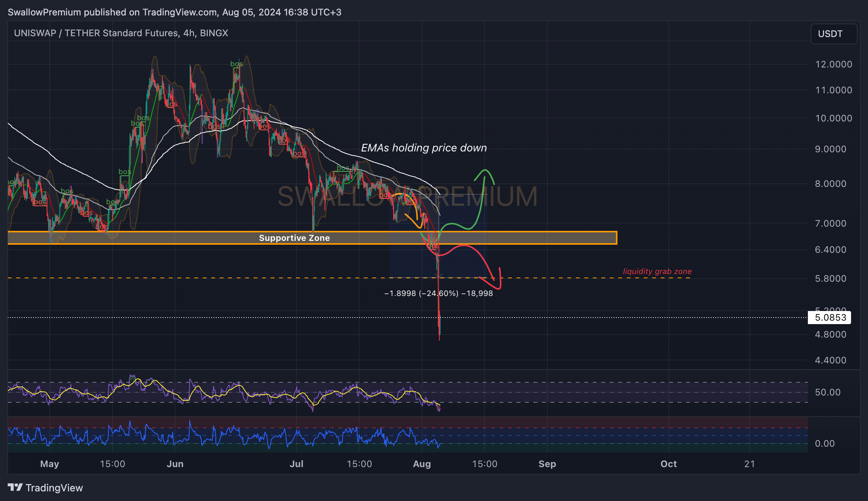
Task: Click the 6.4000 price axis label
Action: click(831, 250)
